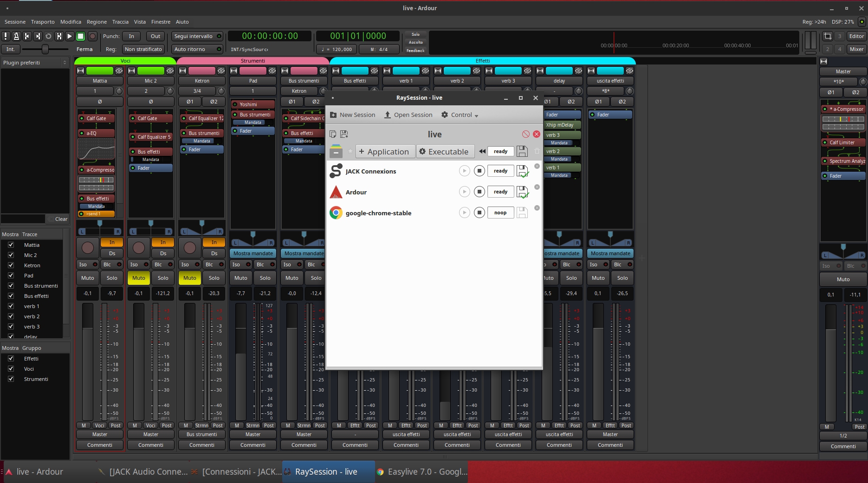Click the duplicate session icon in RaySession
Screen dimensions: 868x483
(x=333, y=134)
